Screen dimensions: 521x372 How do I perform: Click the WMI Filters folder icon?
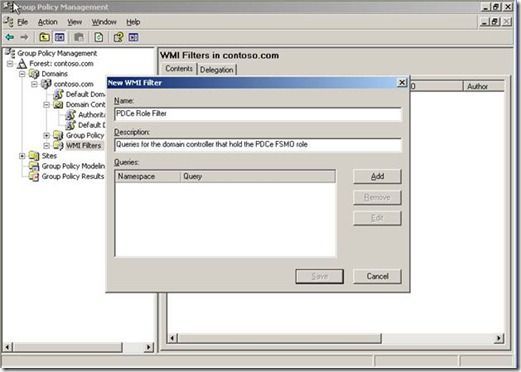[x=58, y=146]
